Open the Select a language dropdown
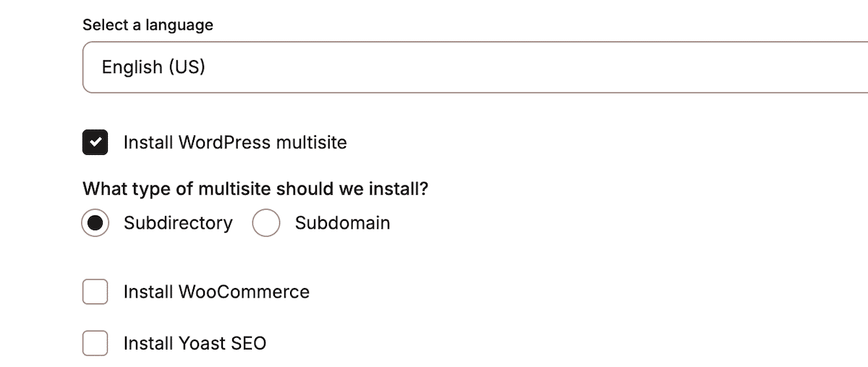The width and height of the screenshot is (868, 367). pos(470,67)
